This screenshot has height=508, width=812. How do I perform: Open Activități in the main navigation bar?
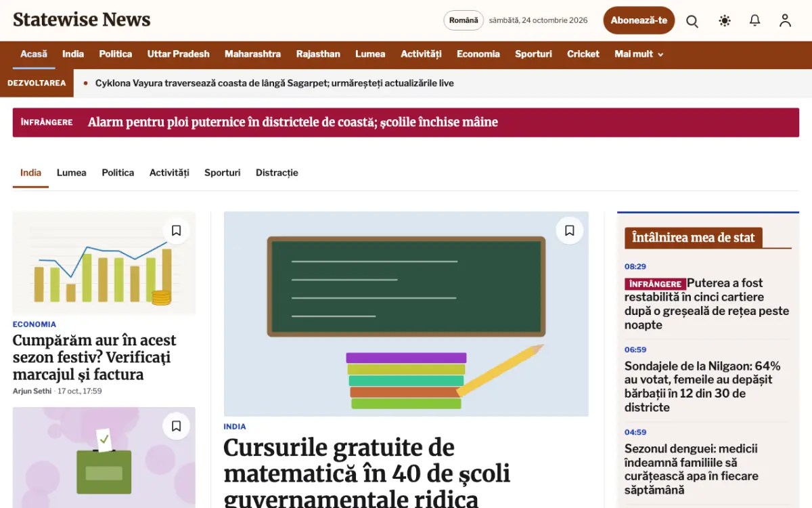click(x=421, y=54)
